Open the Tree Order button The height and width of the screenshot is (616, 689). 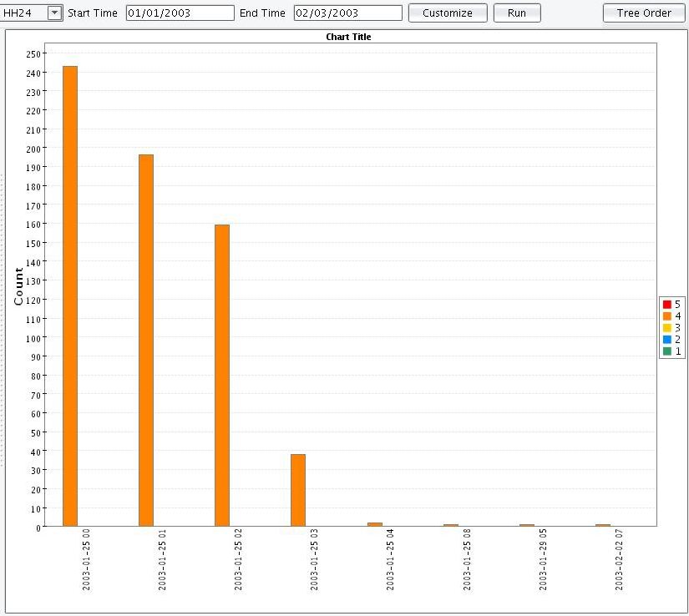click(644, 13)
